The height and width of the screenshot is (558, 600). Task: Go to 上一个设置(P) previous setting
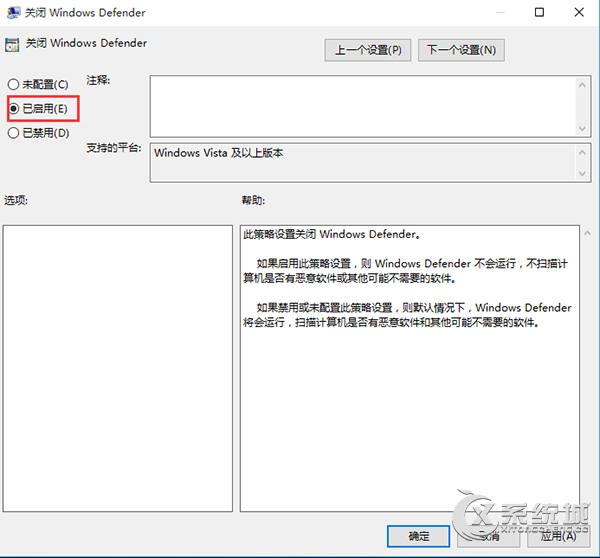(368, 50)
